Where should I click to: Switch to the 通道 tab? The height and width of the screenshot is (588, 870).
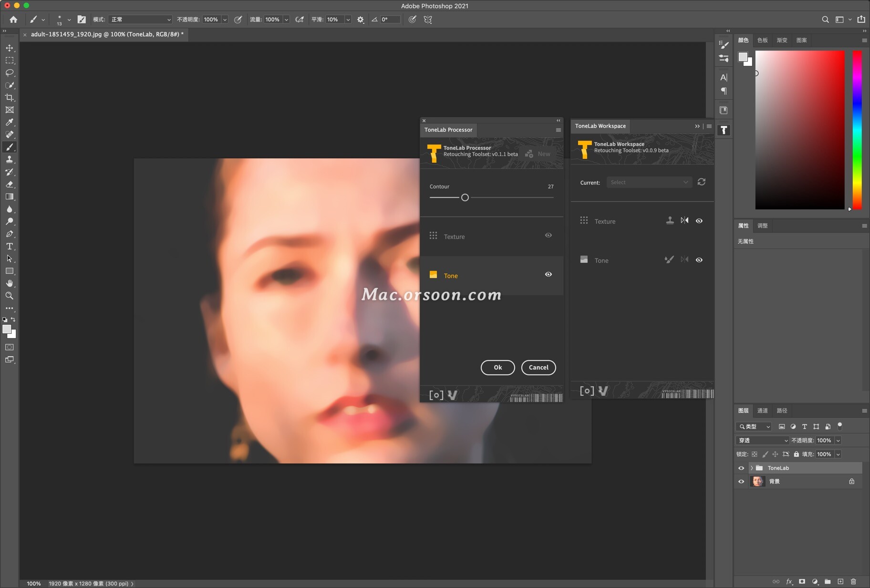(762, 410)
